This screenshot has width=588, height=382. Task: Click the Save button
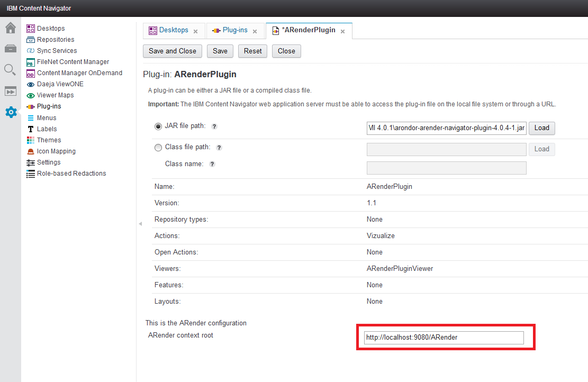(x=220, y=51)
